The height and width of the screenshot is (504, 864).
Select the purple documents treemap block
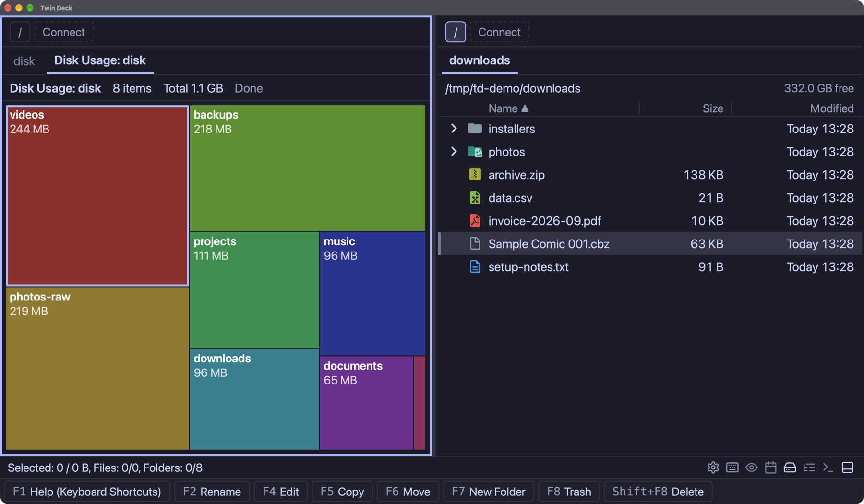[366, 403]
